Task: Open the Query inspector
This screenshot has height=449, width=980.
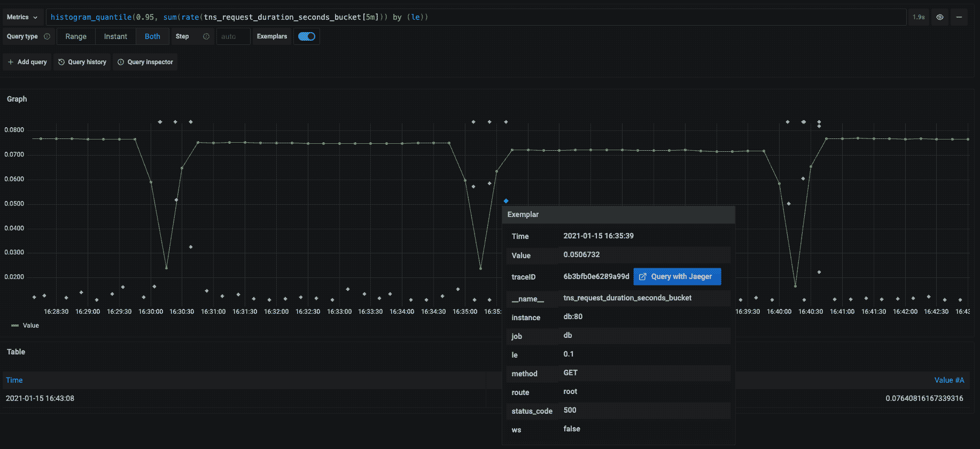Action: (x=145, y=62)
